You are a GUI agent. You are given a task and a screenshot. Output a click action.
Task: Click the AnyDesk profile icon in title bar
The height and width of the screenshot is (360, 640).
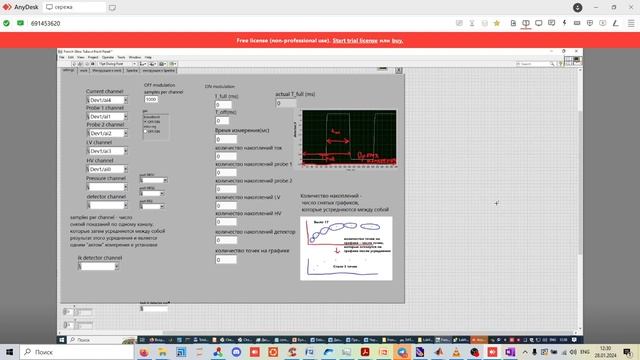pyautogui.click(x=578, y=7)
